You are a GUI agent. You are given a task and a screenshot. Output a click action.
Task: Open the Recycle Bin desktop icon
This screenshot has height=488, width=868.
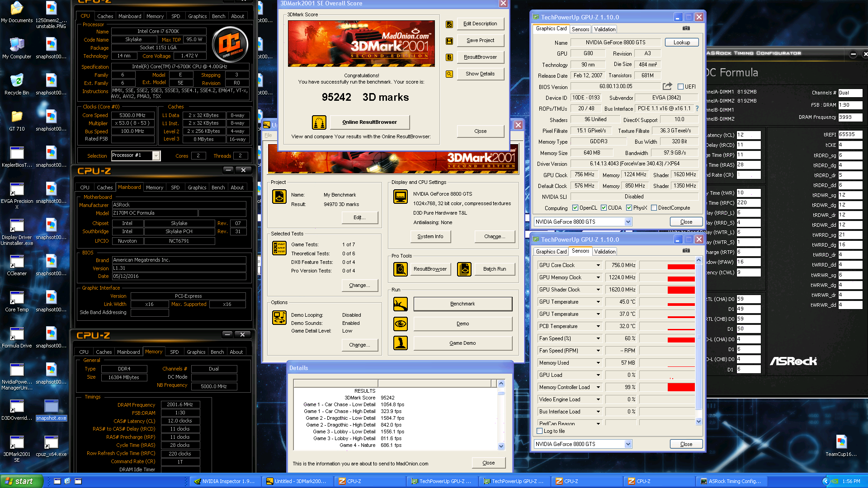tap(17, 84)
